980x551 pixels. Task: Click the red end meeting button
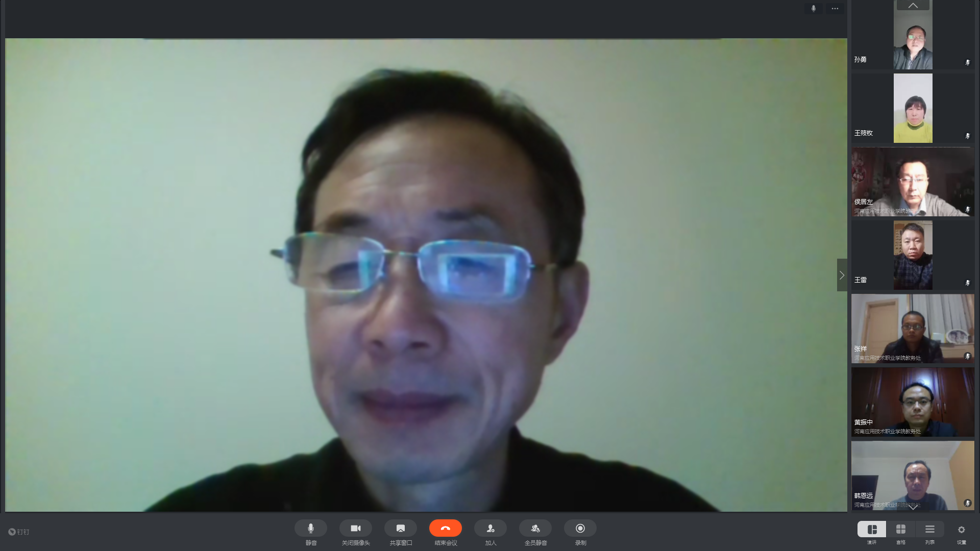coord(445,528)
